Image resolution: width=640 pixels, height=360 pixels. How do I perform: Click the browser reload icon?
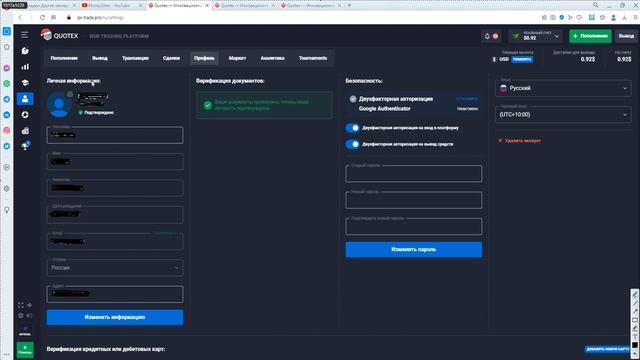click(42, 17)
